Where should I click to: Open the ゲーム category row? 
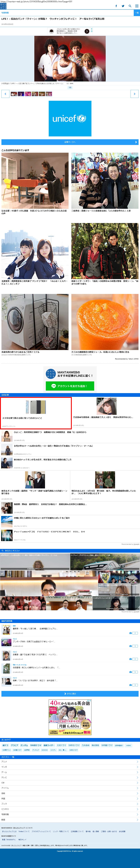(x=70, y=772)
